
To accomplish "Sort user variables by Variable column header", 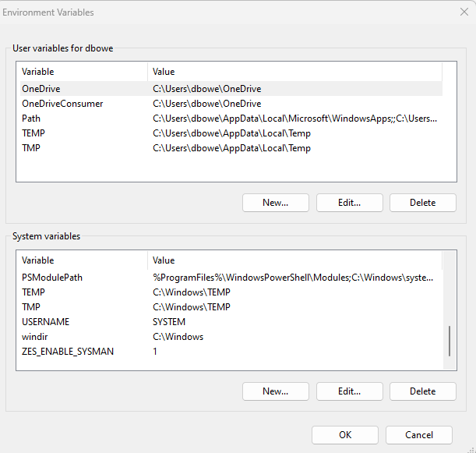I will 82,72.
